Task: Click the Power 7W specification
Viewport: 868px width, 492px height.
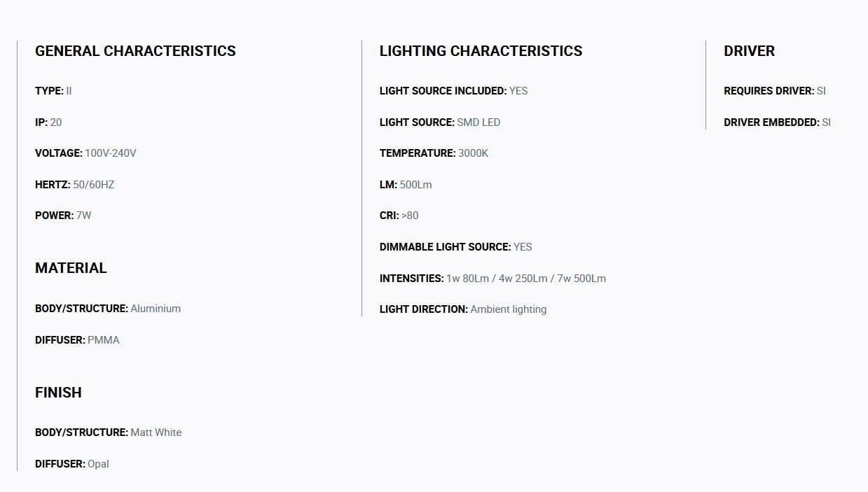Action: [x=63, y=216]
